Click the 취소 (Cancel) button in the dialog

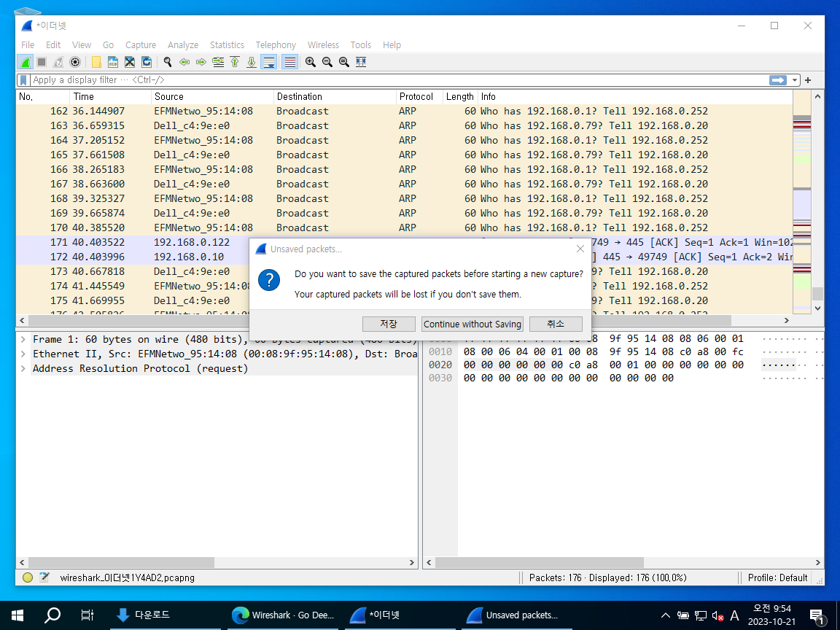(x=556, y=324)
